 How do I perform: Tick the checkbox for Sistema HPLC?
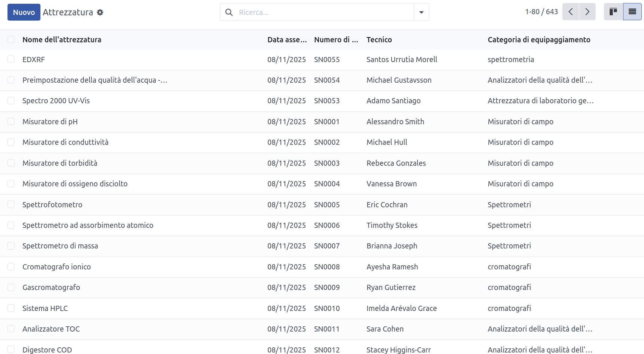[x=11, y=308]
